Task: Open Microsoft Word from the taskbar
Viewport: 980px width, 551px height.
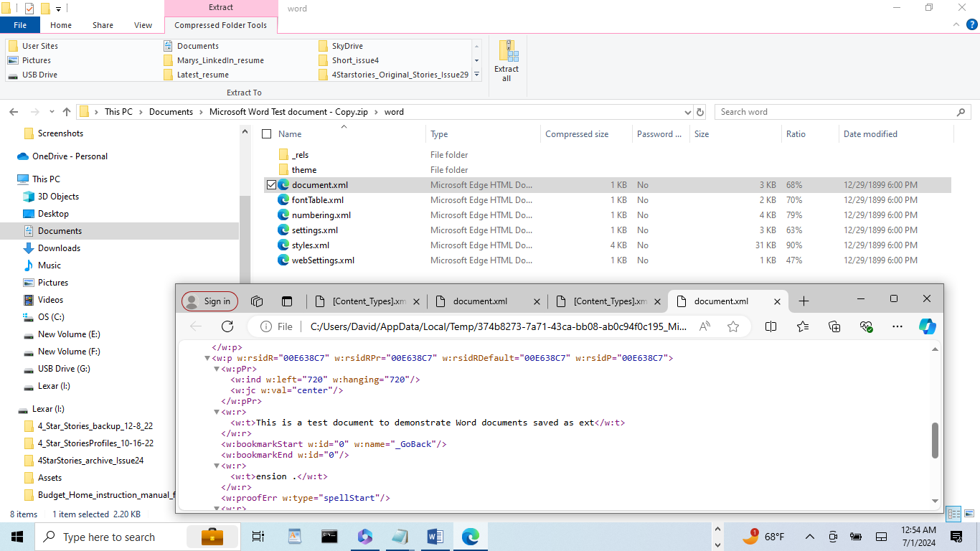Action: click(x=435, y=536)
